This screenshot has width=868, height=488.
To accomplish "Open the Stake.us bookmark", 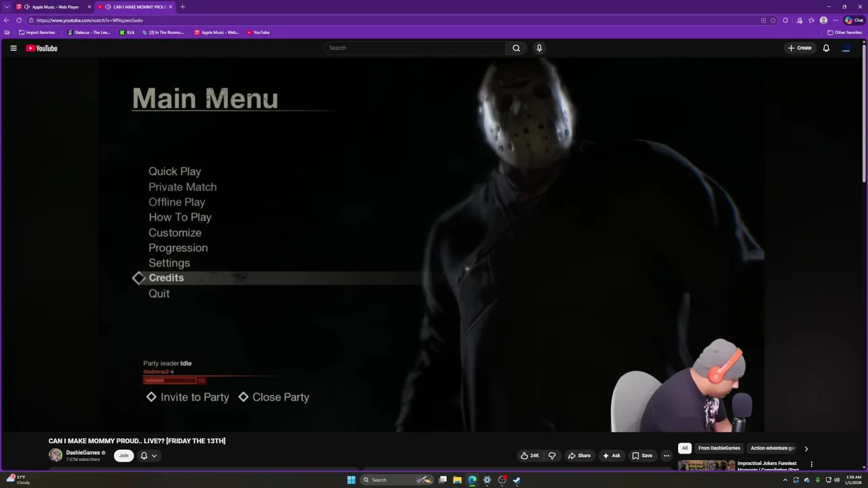I will [x=89, y=33].
